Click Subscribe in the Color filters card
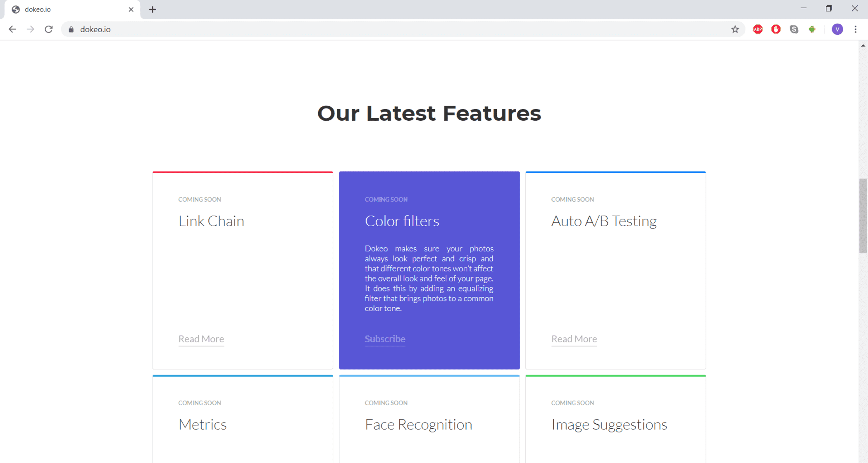Viewport: 868px width, 463px height. (x=385, y=339)
